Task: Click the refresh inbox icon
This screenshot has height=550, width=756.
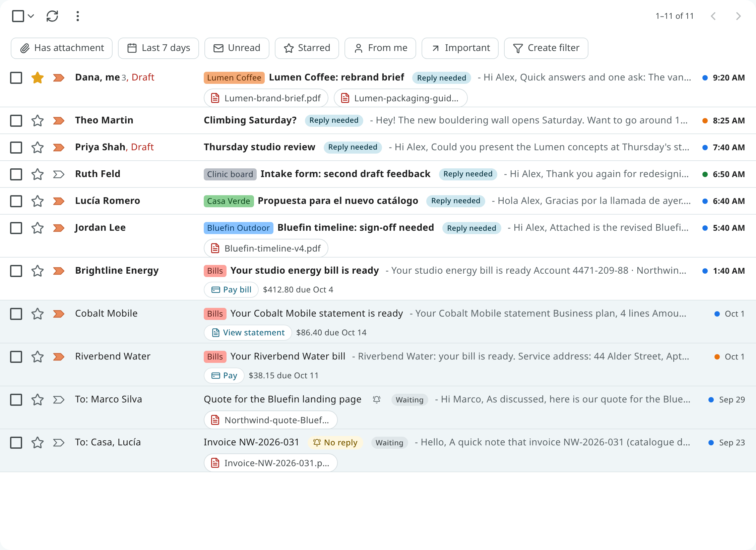Action: click(x=52, y=16)
